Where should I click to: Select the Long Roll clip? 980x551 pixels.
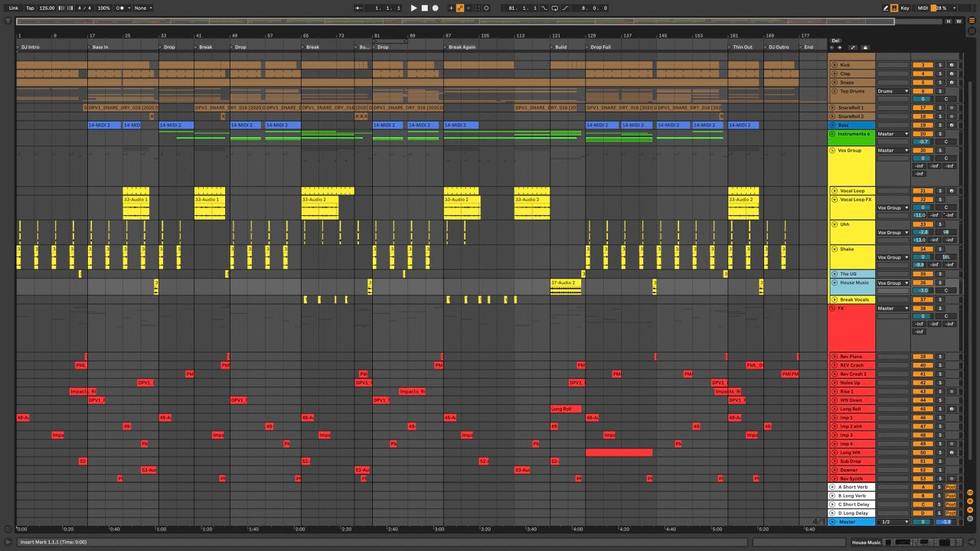click(566, 409)
